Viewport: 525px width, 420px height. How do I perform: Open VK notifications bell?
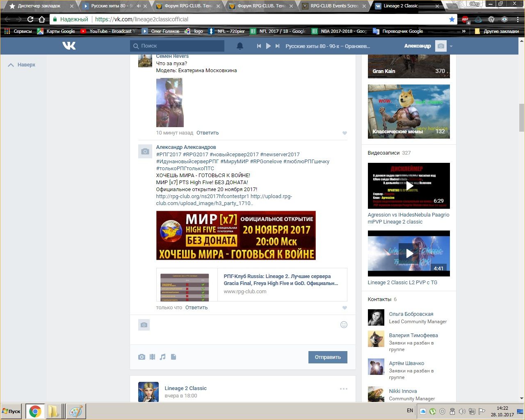240,46
